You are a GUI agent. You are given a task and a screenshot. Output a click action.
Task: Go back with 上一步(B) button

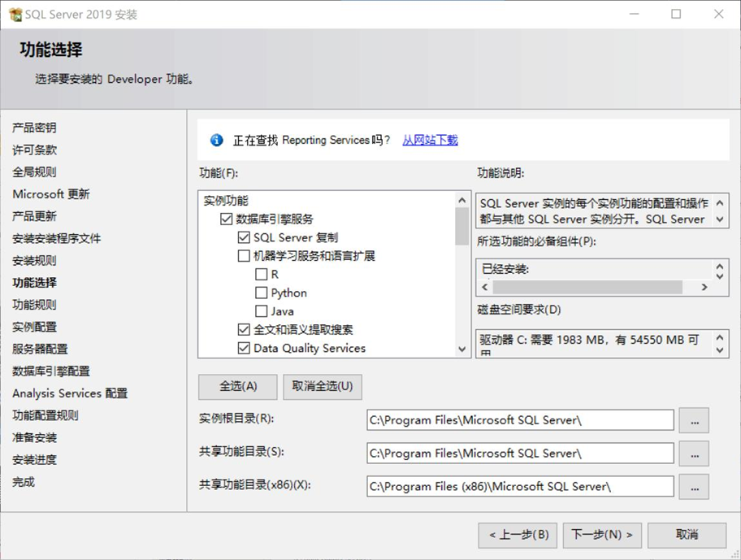518,535
